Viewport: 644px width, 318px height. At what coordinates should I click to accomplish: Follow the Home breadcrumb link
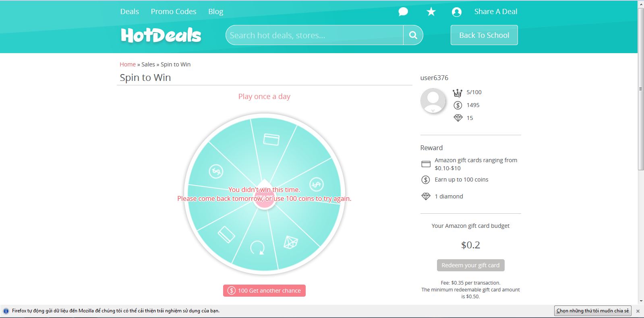tap(128, 64)
